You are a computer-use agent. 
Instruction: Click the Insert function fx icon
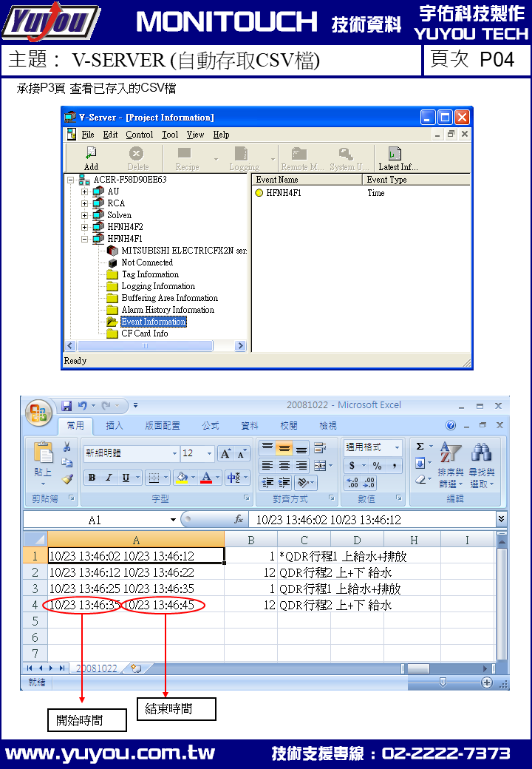[239, 519]
